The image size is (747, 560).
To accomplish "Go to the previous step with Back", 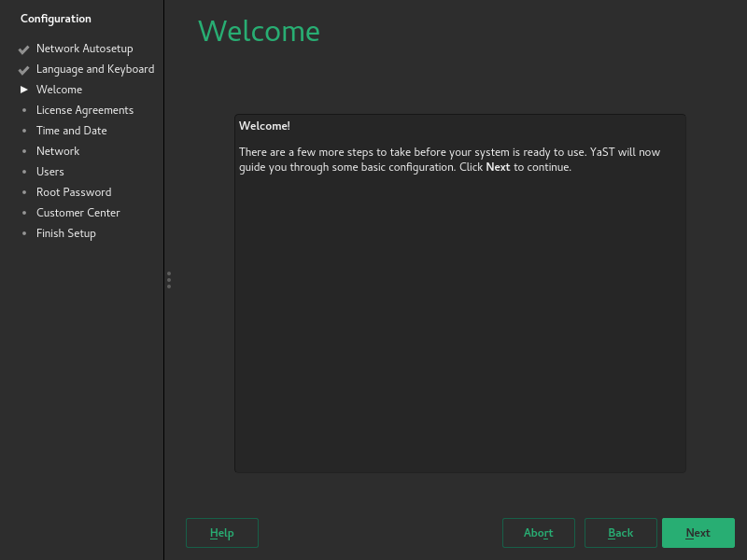I will pyautogui.click(x=620, y=533).
